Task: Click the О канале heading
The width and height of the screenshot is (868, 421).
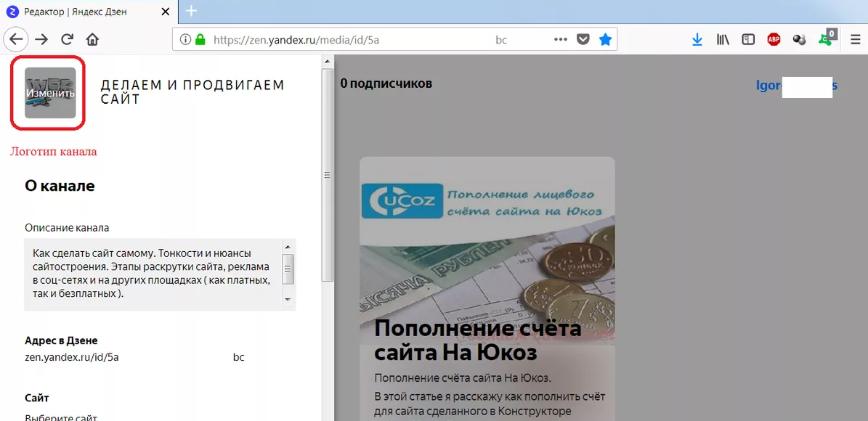Action: pyautogui.click(x=60, y=186)
